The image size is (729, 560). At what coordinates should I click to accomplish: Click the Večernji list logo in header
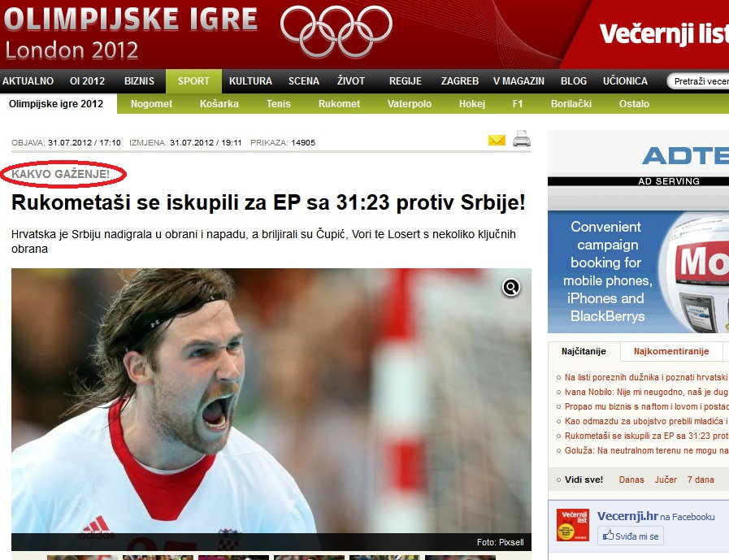pyautogui.click(x=664, y=33)
